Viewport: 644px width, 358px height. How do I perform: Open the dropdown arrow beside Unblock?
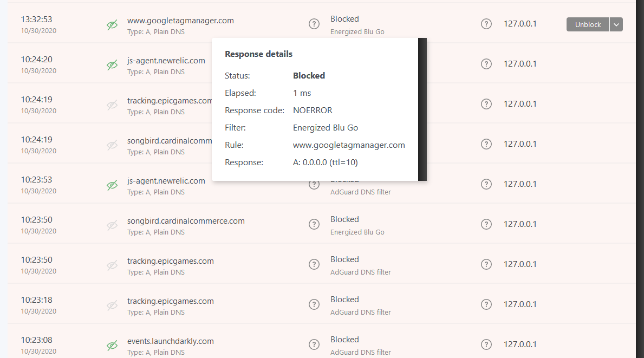click(616, 24)
